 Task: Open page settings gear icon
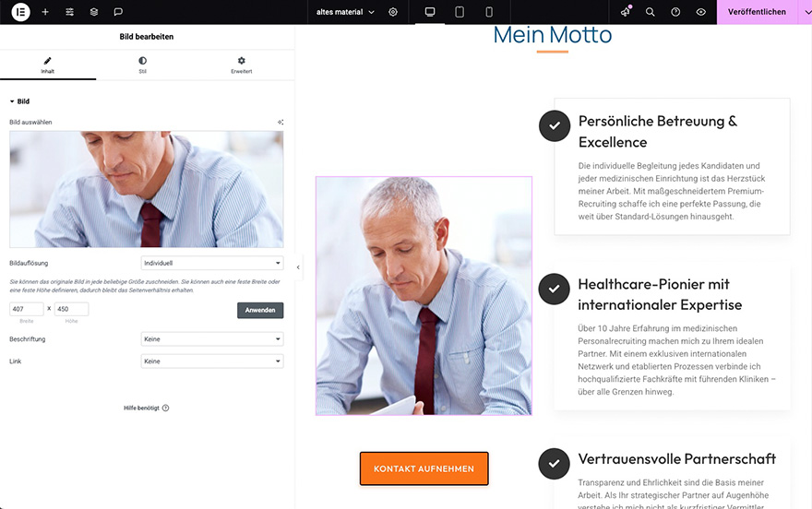[x=393, y=12]
